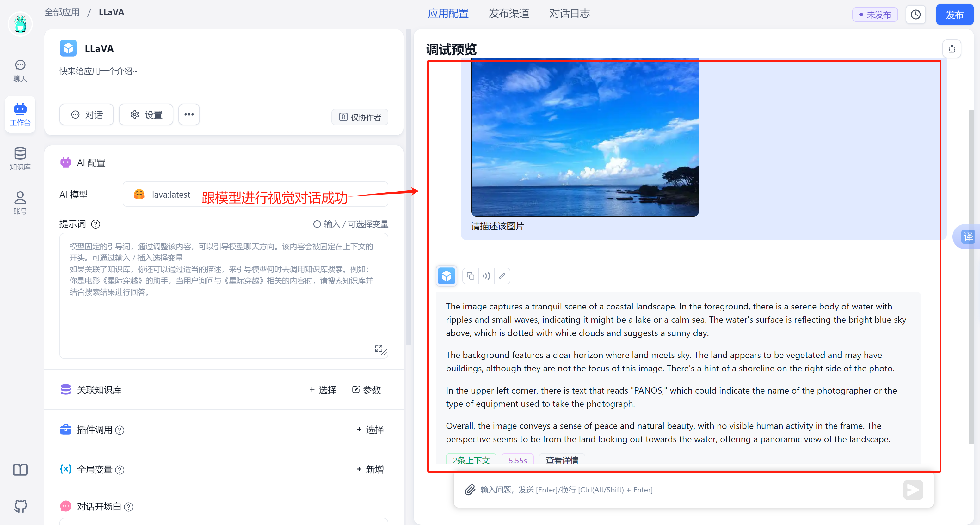Image resolution: width=980 pixels, height=525 pixels.
Task: Switch to the 对话日志 tab
Action: [570, 14]
